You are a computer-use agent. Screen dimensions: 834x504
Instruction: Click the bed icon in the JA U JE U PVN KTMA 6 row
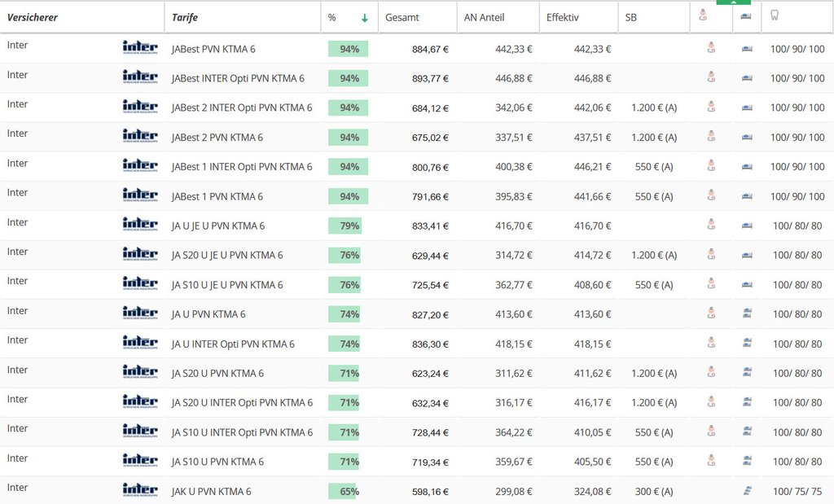[747, 226]
